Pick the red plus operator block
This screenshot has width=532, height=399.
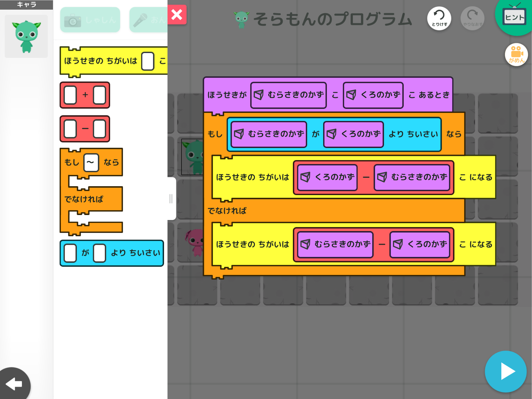point(85,95)
